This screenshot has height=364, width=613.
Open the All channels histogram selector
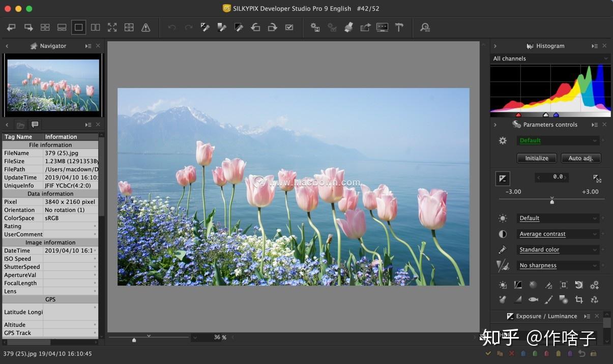(550, 58)
